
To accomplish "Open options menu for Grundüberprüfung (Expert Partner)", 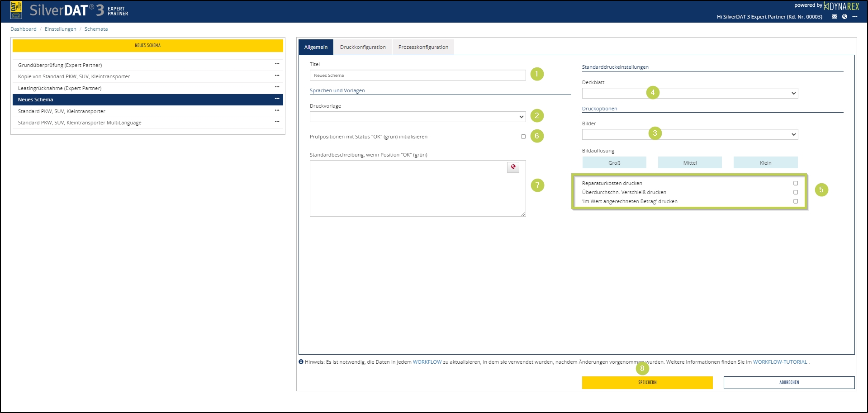I will click(277, 64).
